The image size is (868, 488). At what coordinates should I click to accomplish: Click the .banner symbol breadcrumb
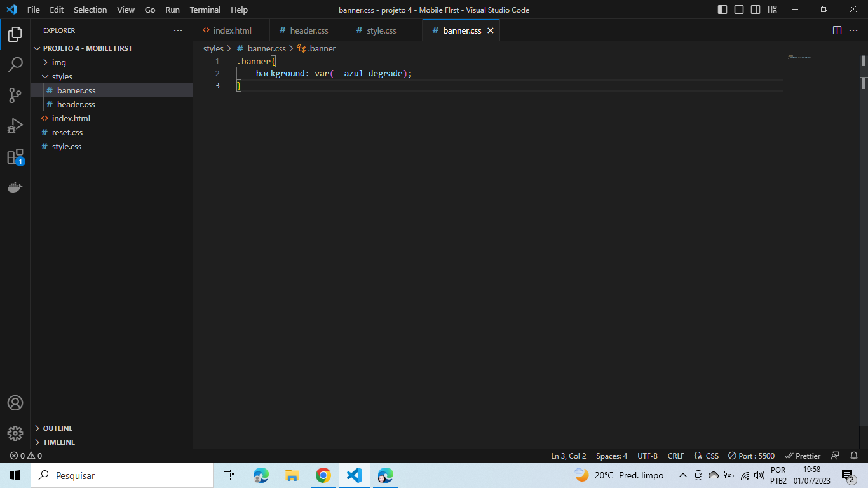coord(316,48)
